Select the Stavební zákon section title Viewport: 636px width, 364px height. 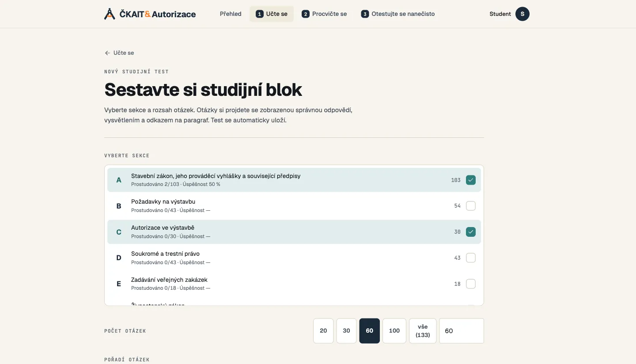click(x=216, y=176)
